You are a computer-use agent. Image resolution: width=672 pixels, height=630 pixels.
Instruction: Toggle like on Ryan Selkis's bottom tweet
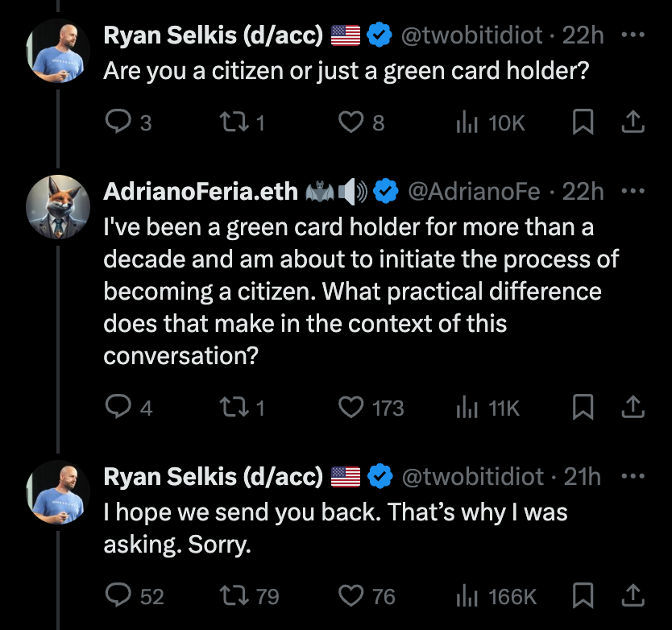tap(350, 596)
